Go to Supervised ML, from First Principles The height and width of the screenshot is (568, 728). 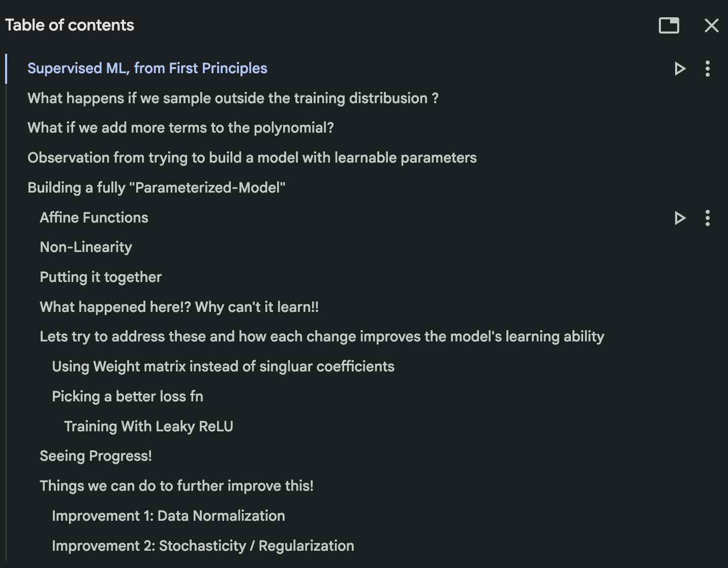tap(147, 68)
